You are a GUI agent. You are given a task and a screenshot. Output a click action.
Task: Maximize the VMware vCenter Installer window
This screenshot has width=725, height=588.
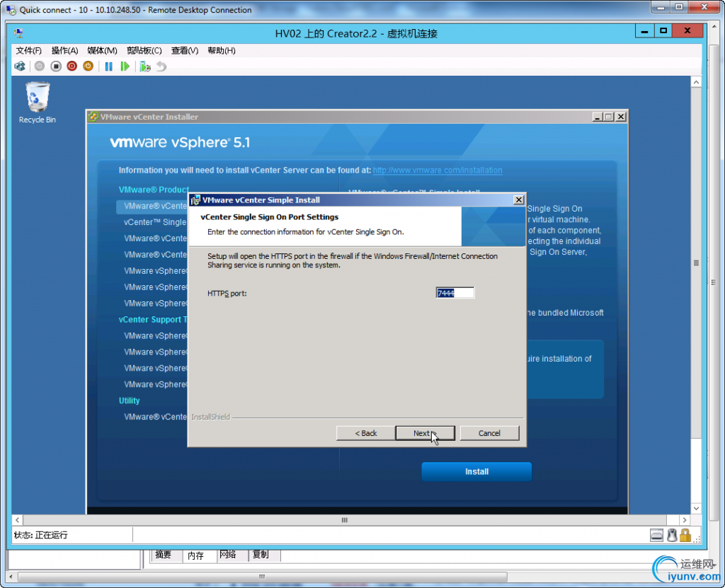click(x=609, y=117)
